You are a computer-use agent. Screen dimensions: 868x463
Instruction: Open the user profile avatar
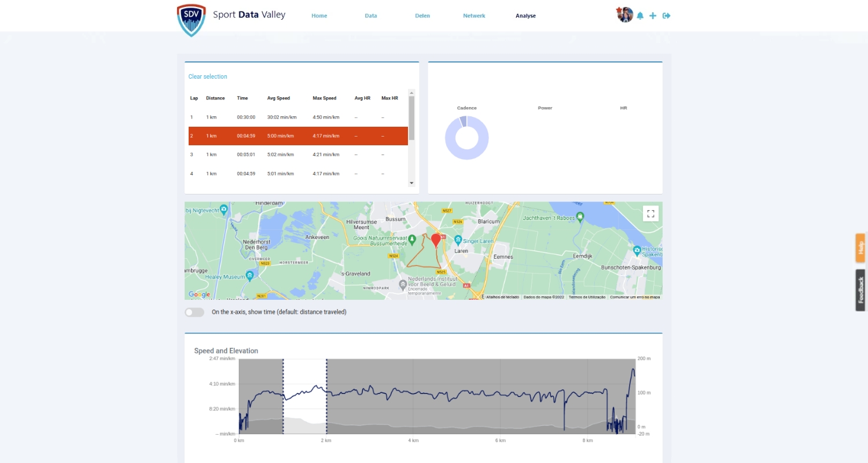coord(625,15)
